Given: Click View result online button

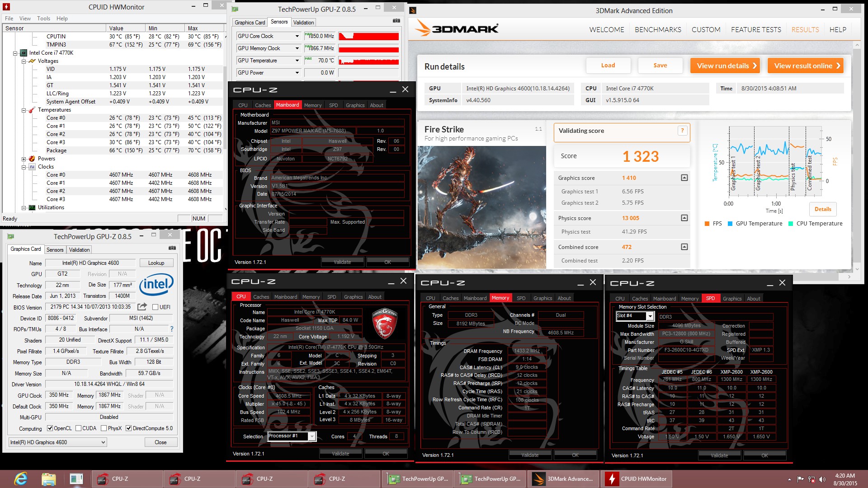Looking at the screenshot, I should pos(805,66).
